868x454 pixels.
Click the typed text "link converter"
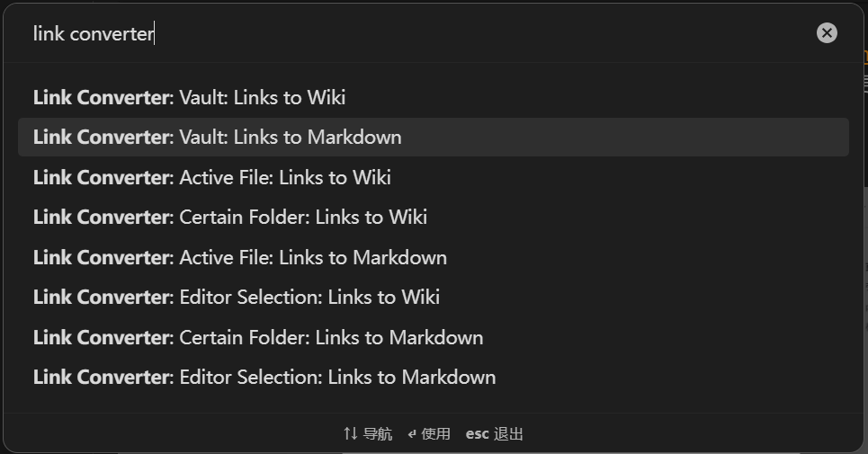tap(94, 33)
